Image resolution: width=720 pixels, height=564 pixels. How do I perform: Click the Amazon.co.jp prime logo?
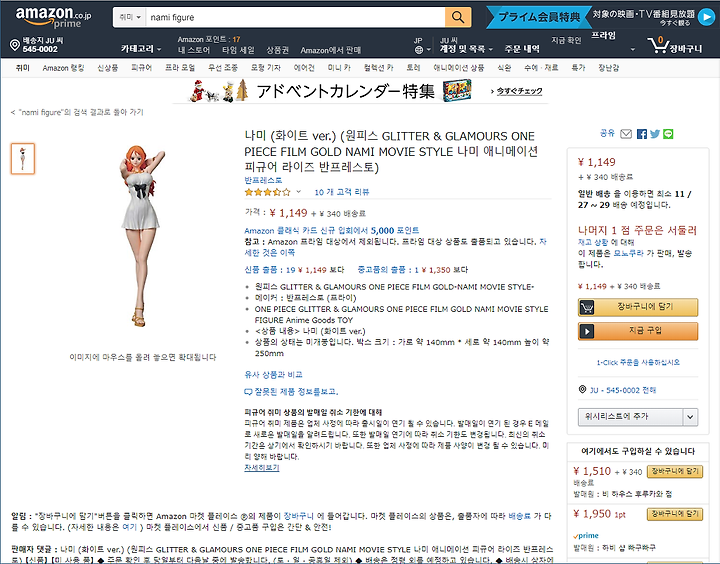(x=53, y=17)
